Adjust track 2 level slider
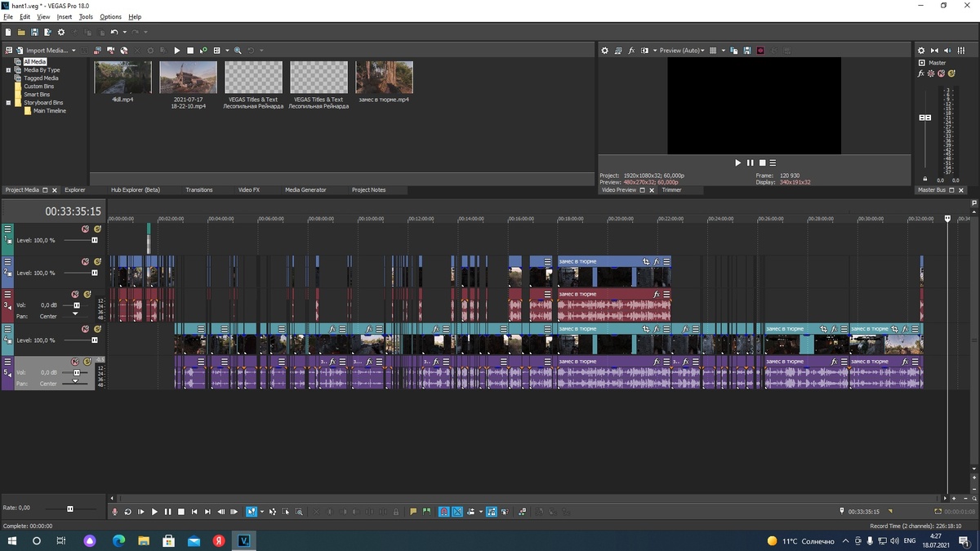Viewport: 980px width, 551px height. [x=94, y=273]
